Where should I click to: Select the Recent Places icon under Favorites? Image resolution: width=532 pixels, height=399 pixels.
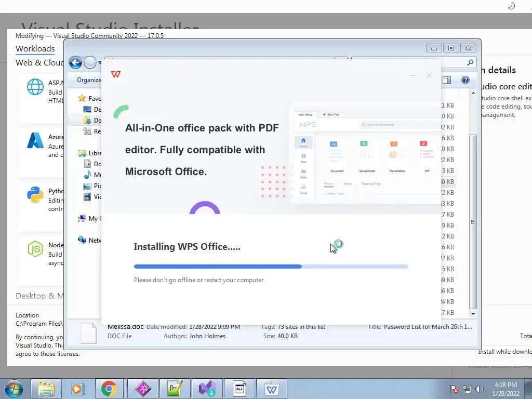pos(87,131)
